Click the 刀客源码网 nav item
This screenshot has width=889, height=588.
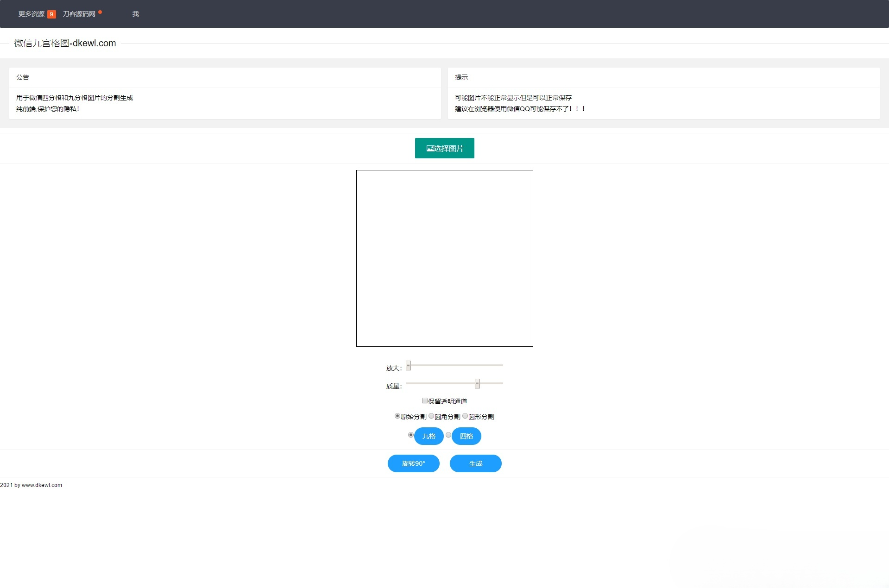80,14
